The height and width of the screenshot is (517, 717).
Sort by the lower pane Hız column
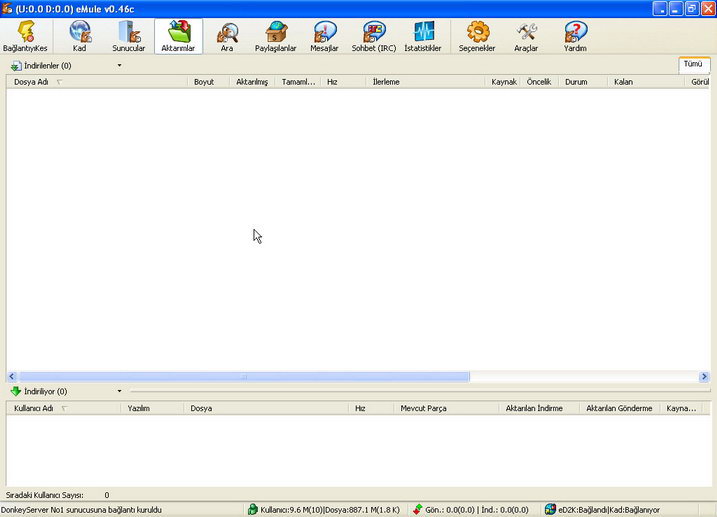click(x=371, y=408)
